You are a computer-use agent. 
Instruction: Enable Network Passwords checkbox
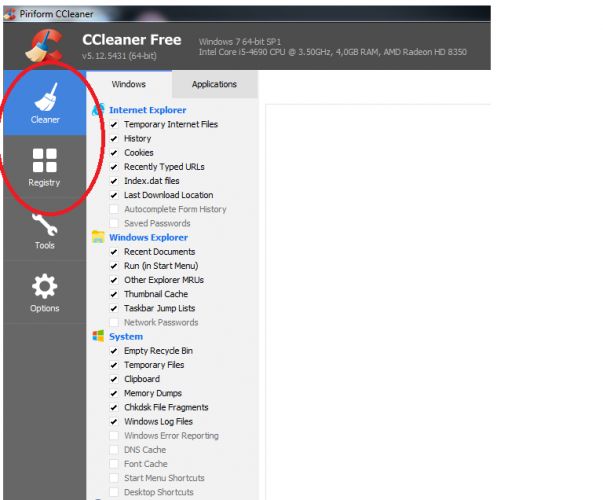tap(114, 322)
